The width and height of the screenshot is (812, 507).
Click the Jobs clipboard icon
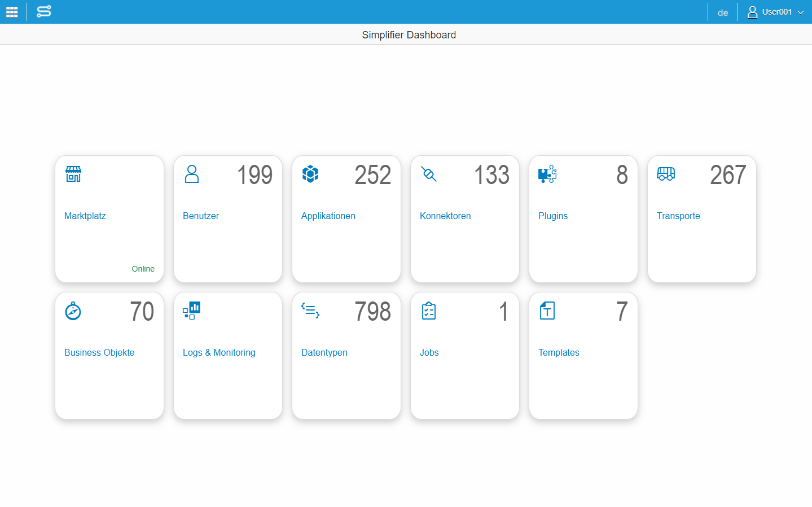pos(429,311)
